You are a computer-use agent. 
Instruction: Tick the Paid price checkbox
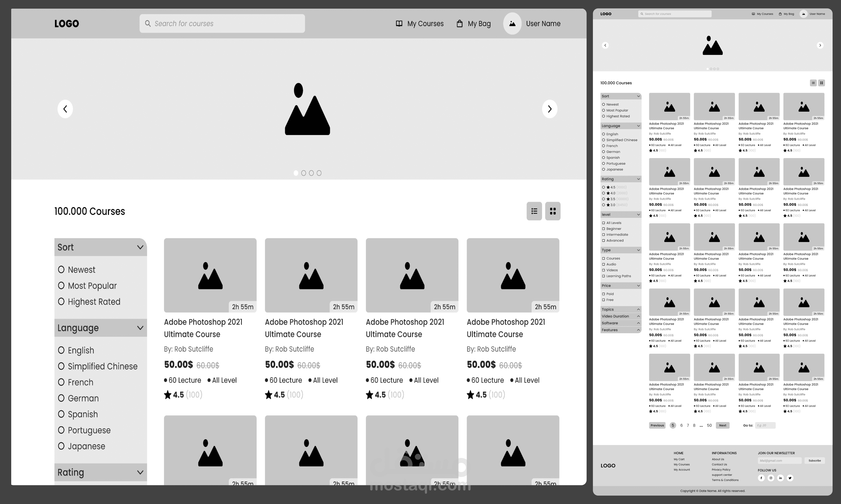coord(603,294)
